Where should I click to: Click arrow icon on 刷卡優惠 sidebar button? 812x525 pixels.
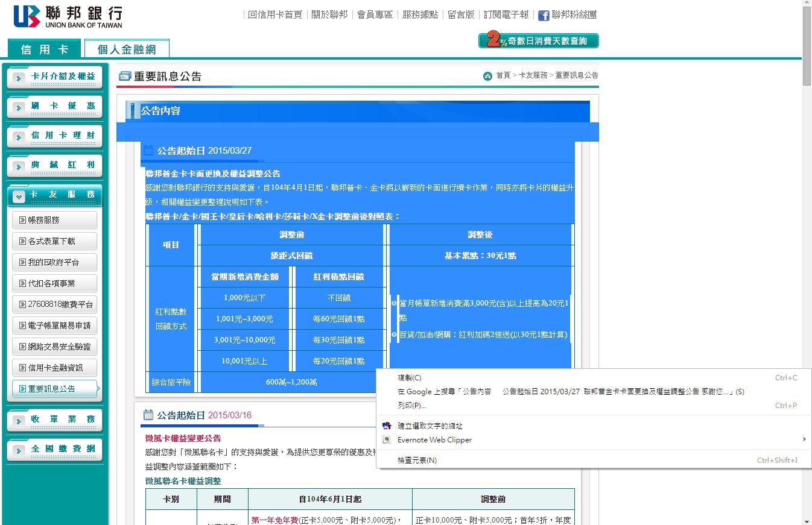point(19,107)
